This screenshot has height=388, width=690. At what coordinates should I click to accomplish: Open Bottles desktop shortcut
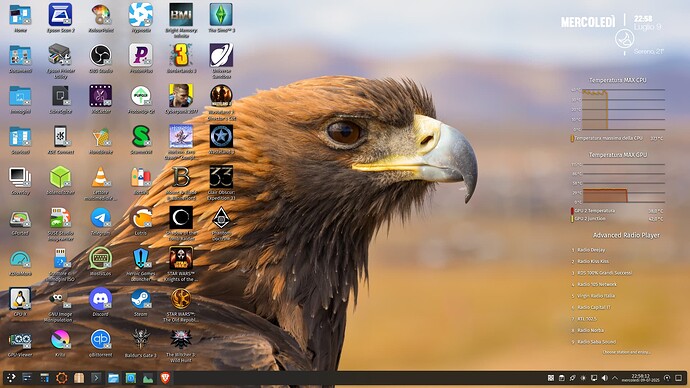tap(141, 177)
